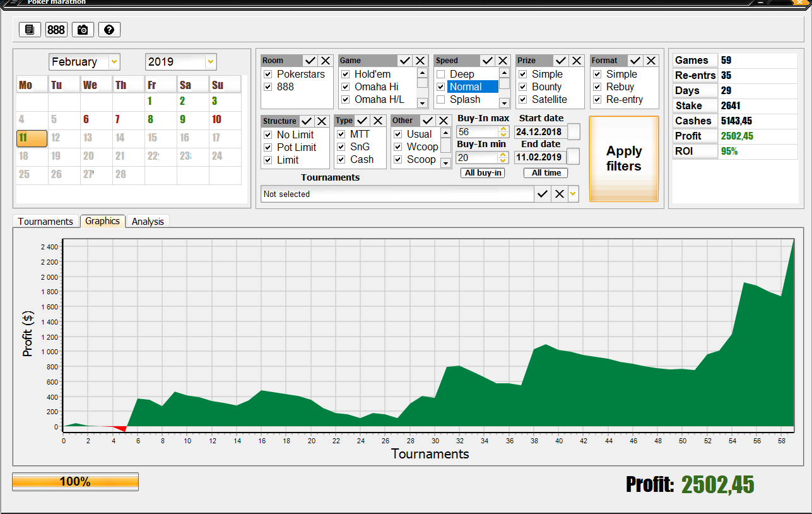The image size is (812, 514).
Task: Clear Tournaments selection with X icon
Action: point(559,194)
